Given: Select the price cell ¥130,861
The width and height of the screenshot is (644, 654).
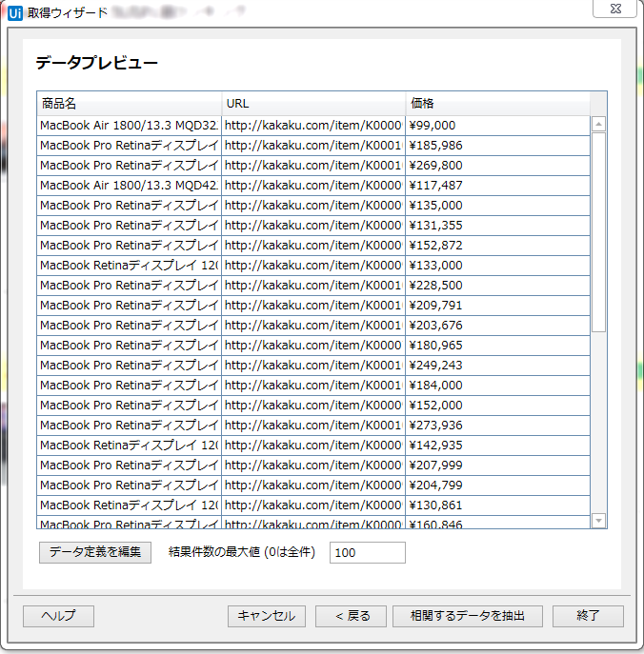Looking at the screenshot, I should (498, 505).
